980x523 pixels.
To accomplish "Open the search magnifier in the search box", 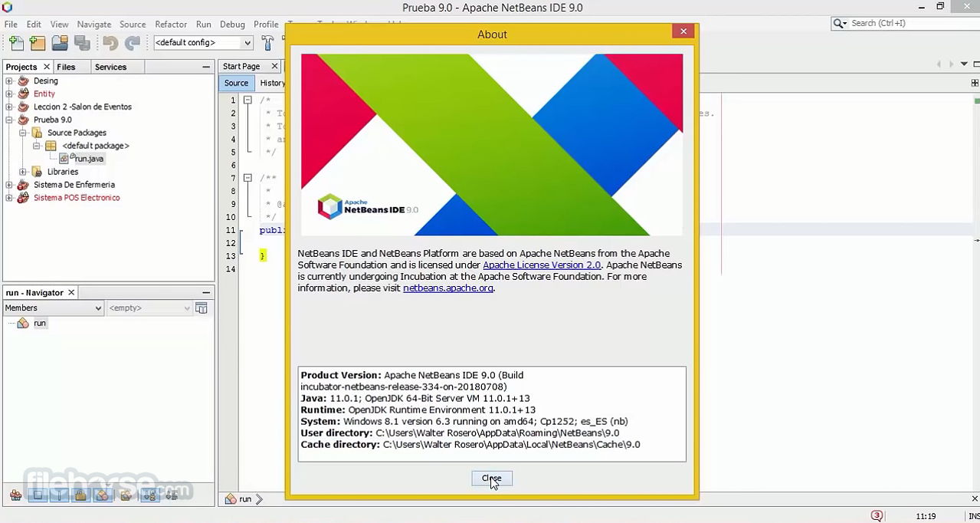I will (x=837, y=23).
